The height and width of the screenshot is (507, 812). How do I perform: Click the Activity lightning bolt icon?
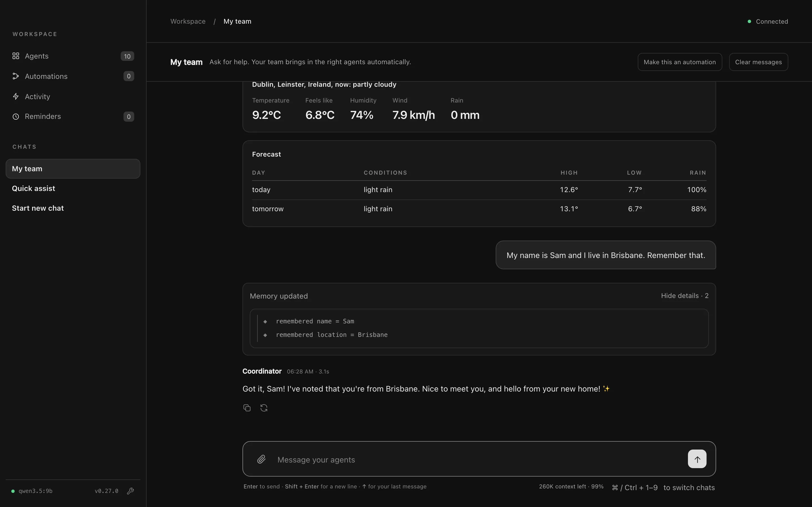(16, 97)
